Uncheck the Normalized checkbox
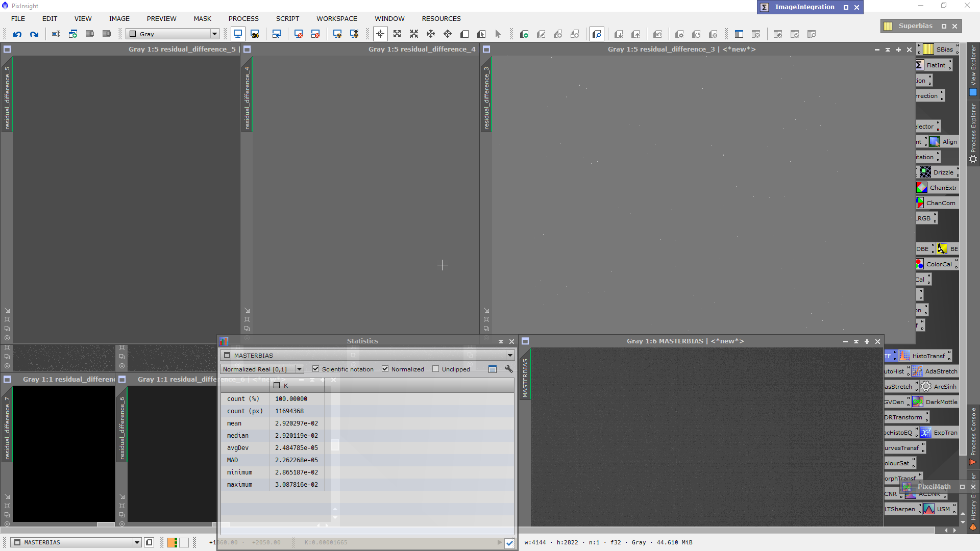The width and height of the screenshot is (980, 551). [385, 369]
